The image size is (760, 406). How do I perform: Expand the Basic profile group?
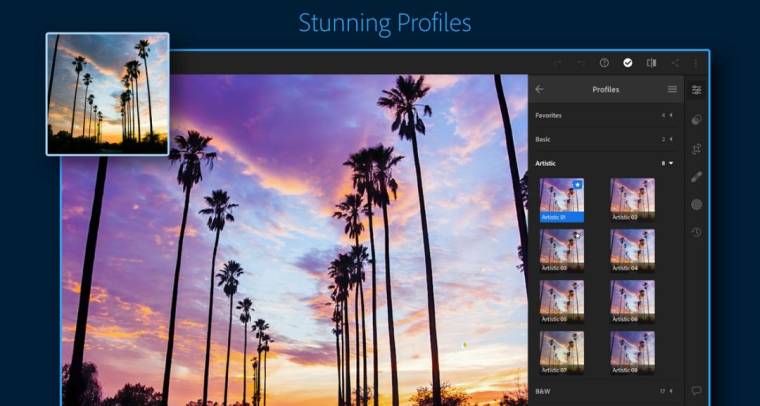[x=605, y=139]
